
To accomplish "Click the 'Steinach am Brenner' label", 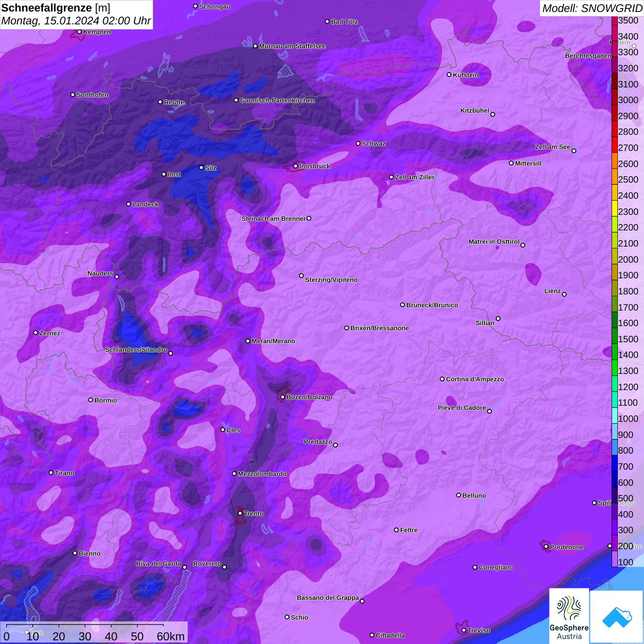I will pos(273,218).
